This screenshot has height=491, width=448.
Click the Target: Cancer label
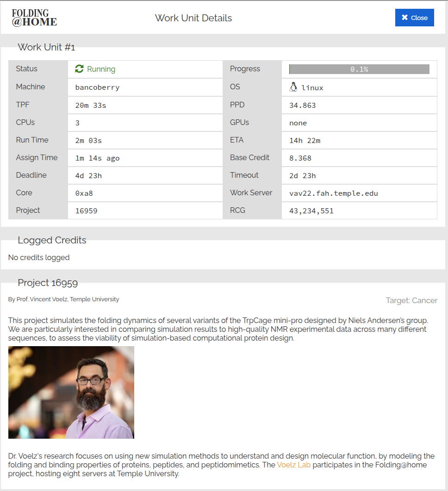[411, 300]
